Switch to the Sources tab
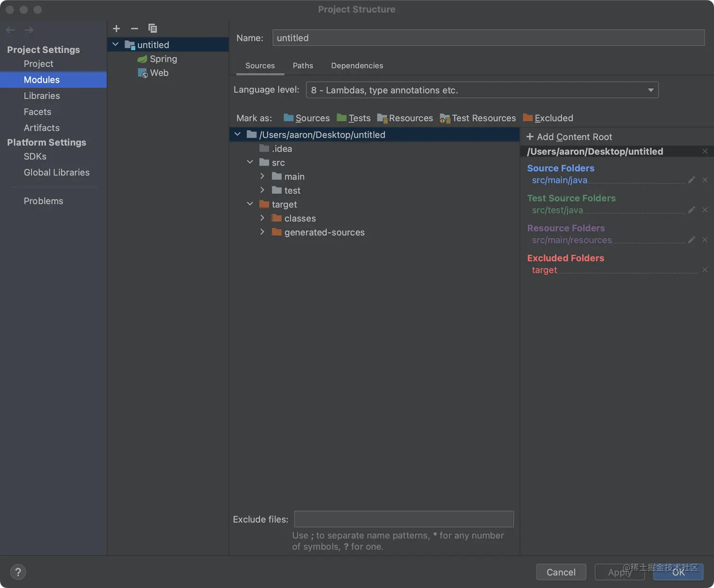This screenshot has height=588, width=714. coord(260,66)
